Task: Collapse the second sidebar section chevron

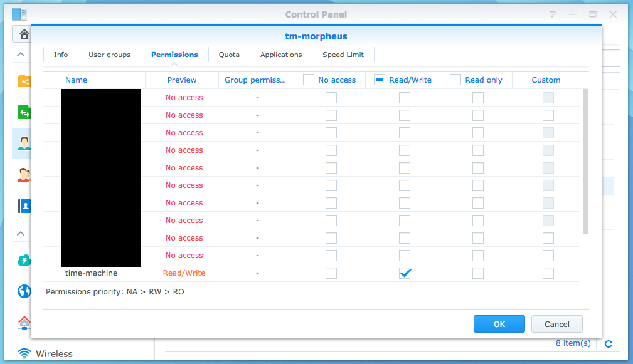Action: [21, 234]
